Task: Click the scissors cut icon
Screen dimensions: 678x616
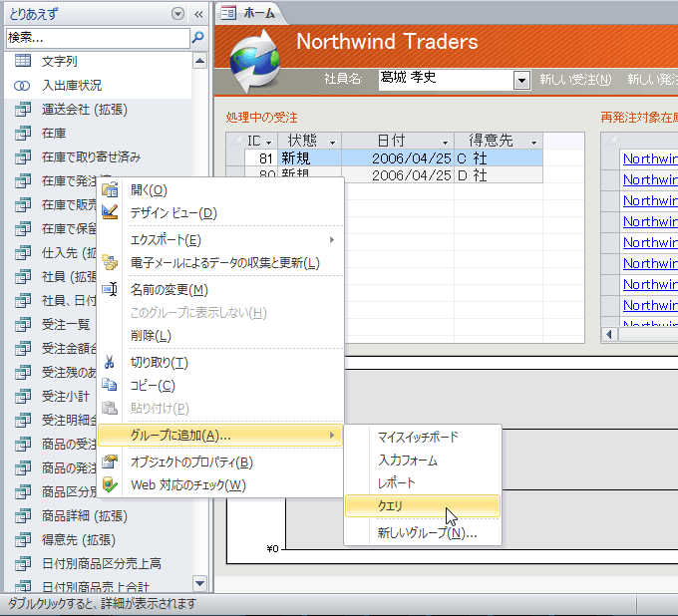Action: (110, 362)
